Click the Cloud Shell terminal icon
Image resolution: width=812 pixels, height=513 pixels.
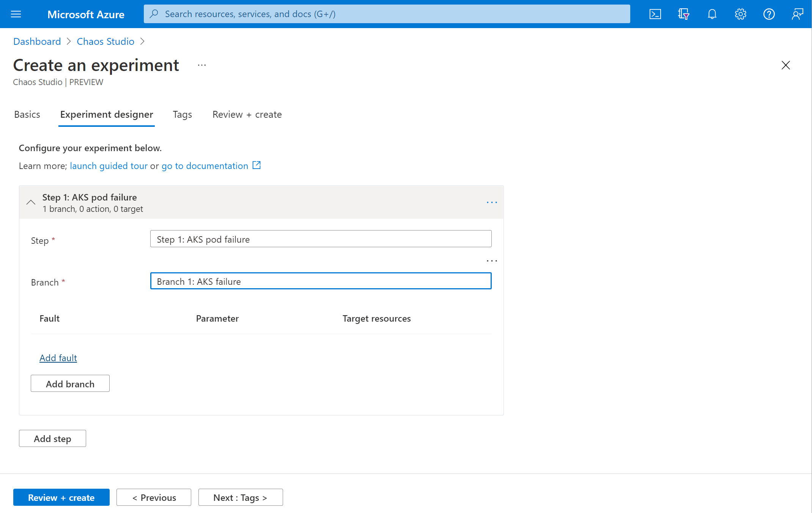click(656, 14)
